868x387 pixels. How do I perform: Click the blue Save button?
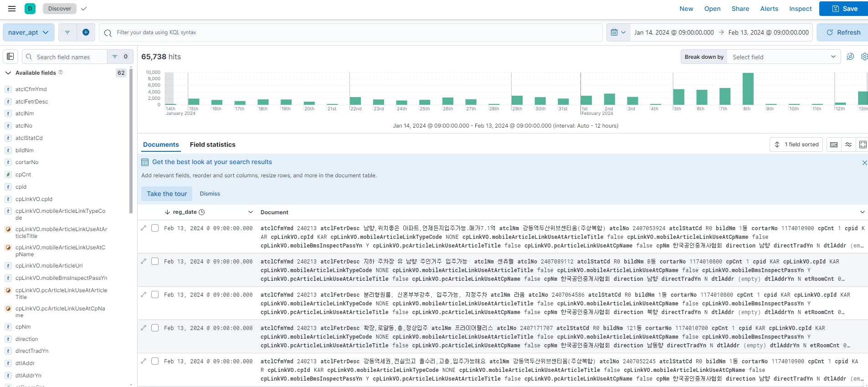click(x=844, y=9)
